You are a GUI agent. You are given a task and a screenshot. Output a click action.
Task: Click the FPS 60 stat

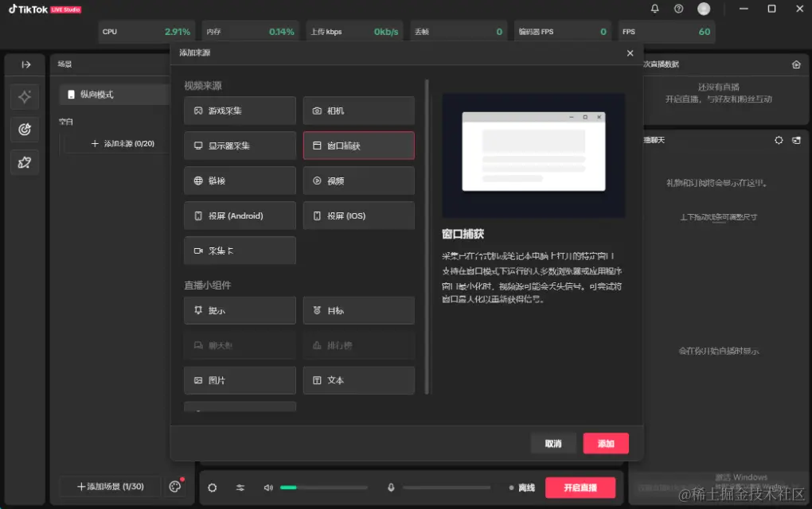[x=666, y=32]
